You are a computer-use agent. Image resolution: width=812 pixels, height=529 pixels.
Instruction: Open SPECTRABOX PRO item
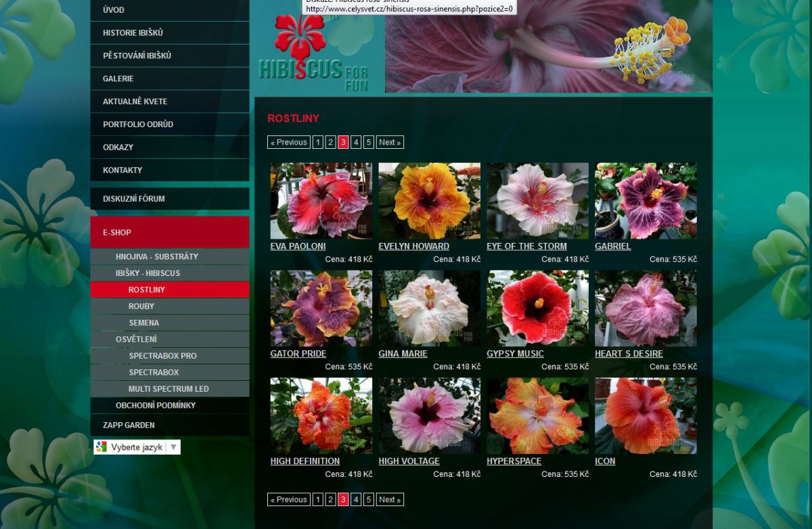point(170,356)
